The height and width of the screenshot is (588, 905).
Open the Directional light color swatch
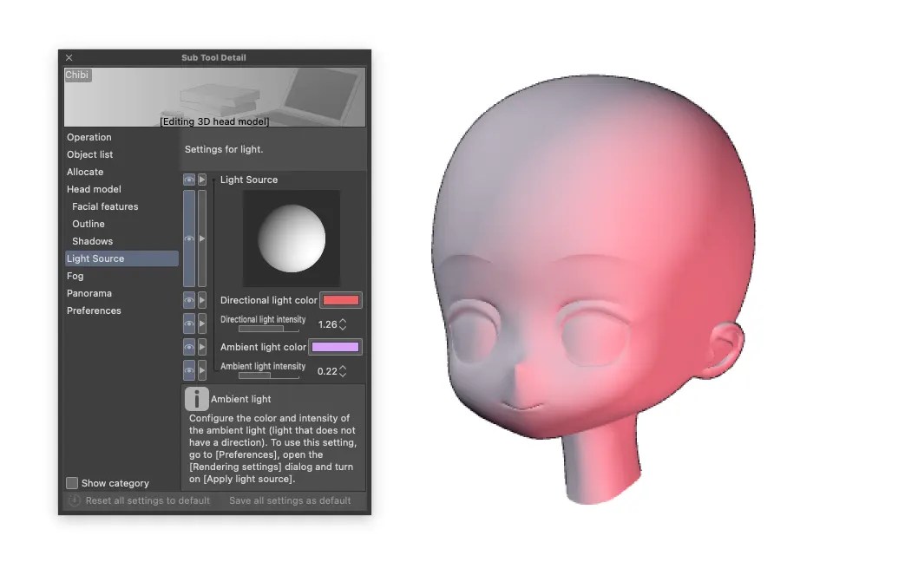click(x=340, y=299)
